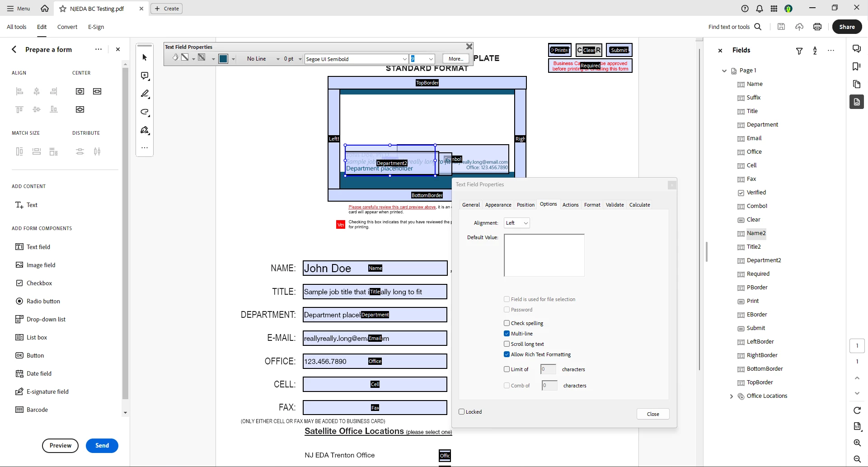Open the Calculate tab

click(640, 205)
